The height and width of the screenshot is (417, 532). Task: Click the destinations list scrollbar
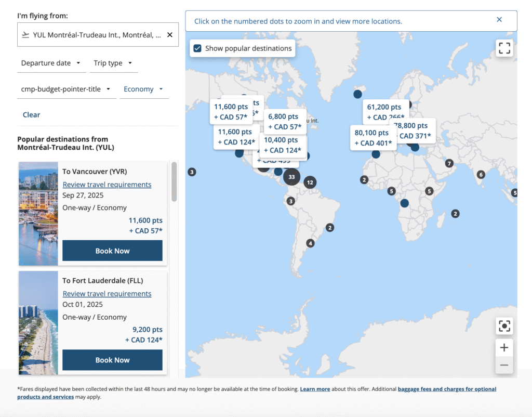(x=174, y=181)
